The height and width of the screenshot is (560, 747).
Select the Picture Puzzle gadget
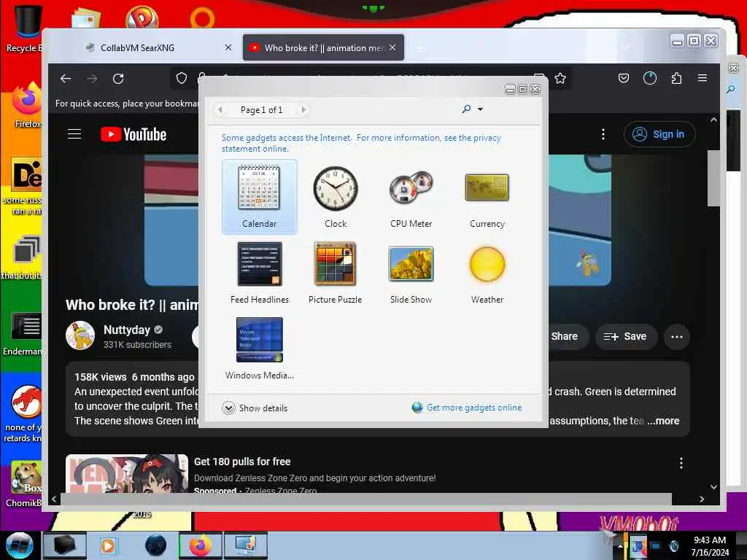336,273
